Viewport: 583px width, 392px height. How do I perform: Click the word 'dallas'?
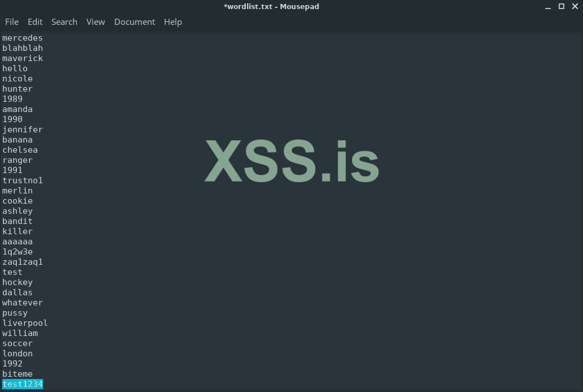click(18, 292)
